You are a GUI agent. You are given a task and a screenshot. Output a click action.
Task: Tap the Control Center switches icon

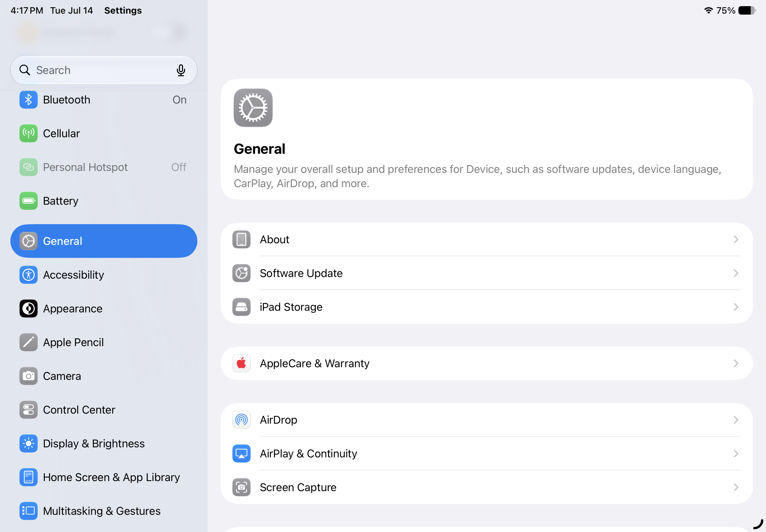coord(28,410)
